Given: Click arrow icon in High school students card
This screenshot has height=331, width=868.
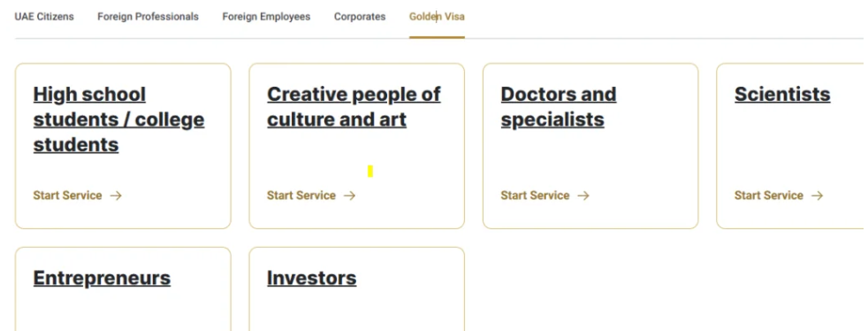Looking at the screenshot, I should (116, 196).
